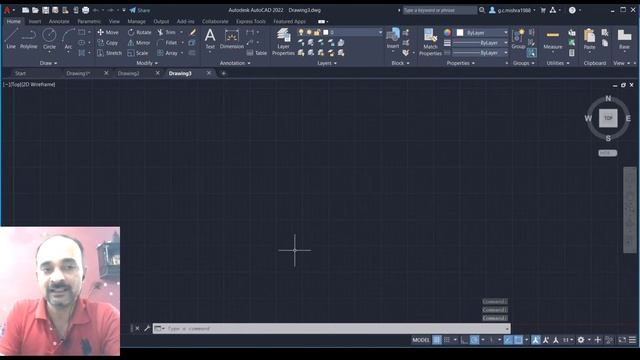The width and height of the screenshot is (640, 360).
Task: Select the Text annotation tool
Action: 210,39
